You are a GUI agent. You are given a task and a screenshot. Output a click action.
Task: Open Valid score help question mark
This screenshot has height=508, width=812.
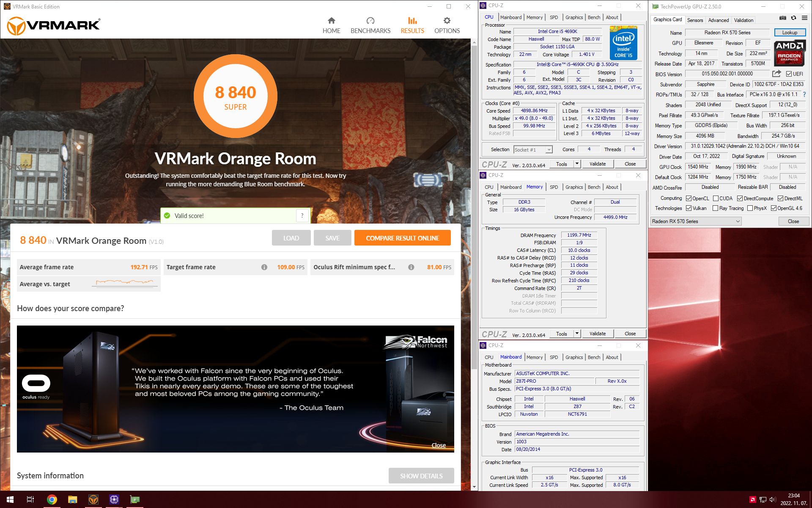coord(302,215)
